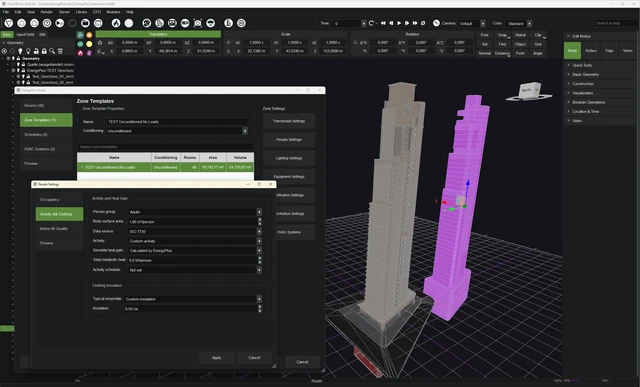The width and height of the screenshot is (640, 387).
Task: Select the Surface edit mode
Action: (x=591, y=51)
